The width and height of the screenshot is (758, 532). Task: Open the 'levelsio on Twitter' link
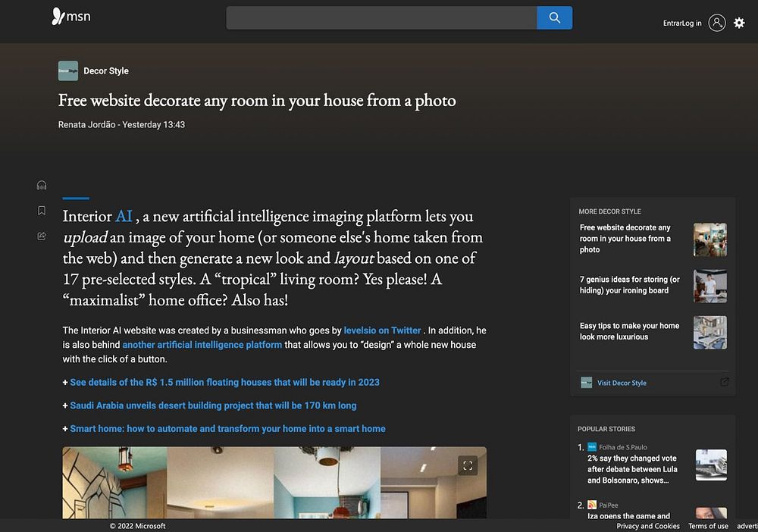pyautogui.click(x=382, y=330)
